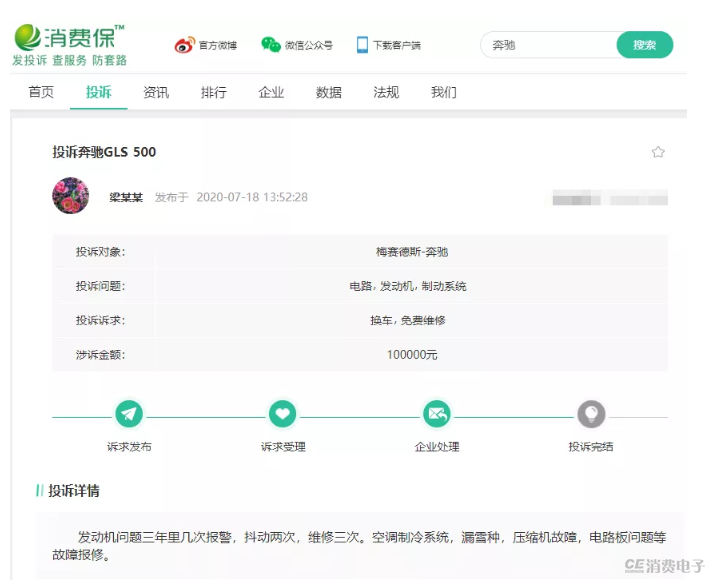
Task: Open the 法规 tab
Action: pyautogui.click(x=386, y=92)
